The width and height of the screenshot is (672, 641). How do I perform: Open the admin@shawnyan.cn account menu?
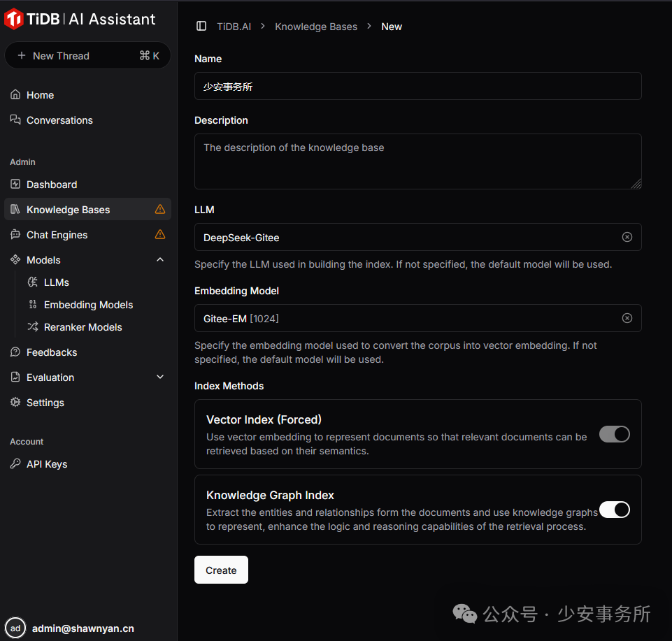point(83,628)
